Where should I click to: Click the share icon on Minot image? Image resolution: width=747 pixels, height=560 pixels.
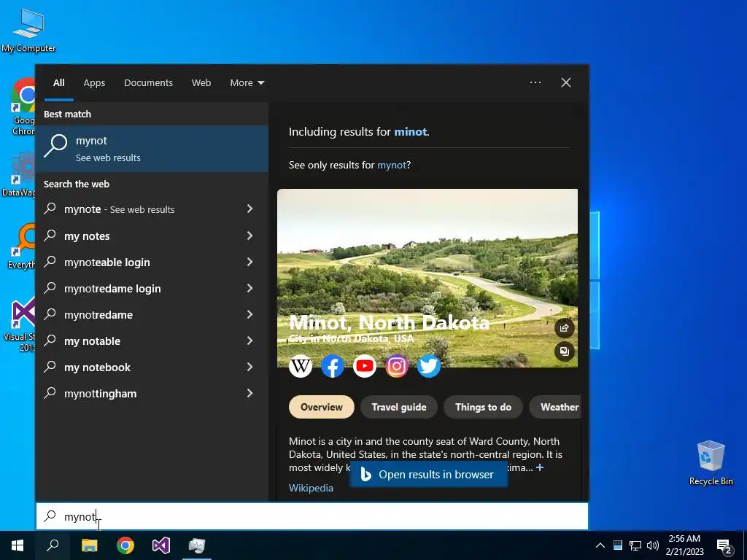click(565, 327)
